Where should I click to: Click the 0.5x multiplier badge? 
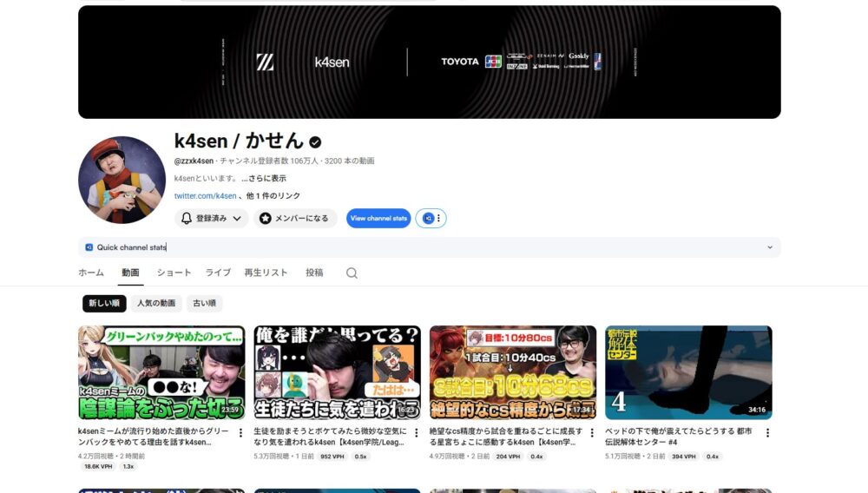(x=360, y=457)
